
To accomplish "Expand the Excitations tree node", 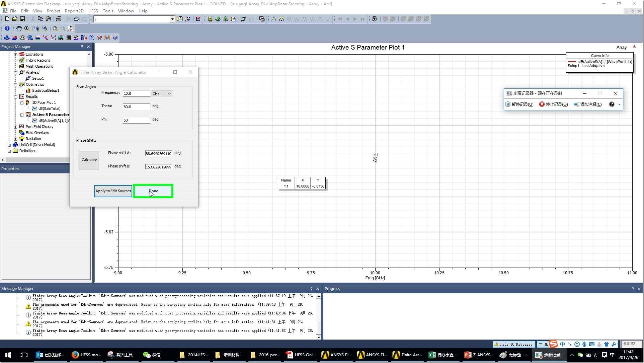I will (15, 54).
